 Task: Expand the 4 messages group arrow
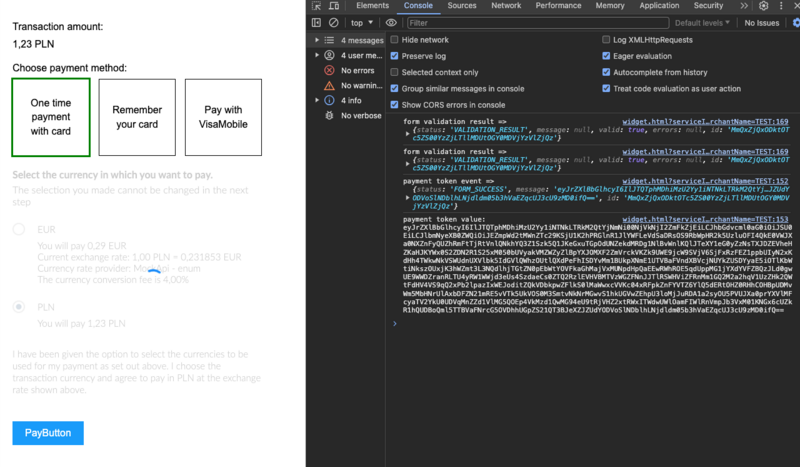tap(317, 40)
